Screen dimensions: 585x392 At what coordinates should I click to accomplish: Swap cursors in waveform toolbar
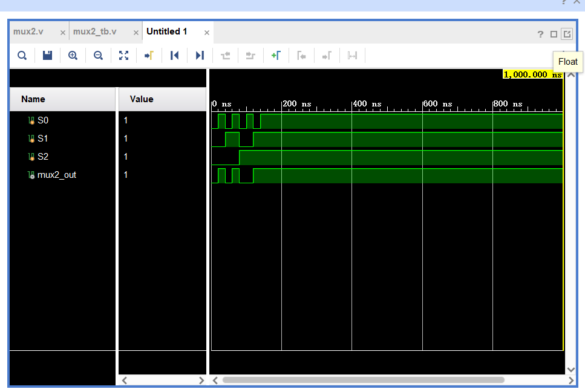pyautogui.click(x=352, y=56)
